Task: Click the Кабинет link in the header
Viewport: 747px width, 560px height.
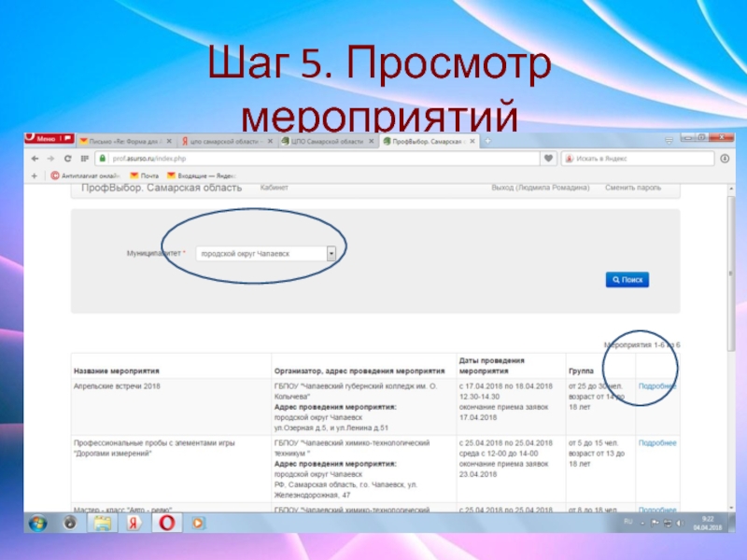Action: pyautogui.click(x=274, y=188)
